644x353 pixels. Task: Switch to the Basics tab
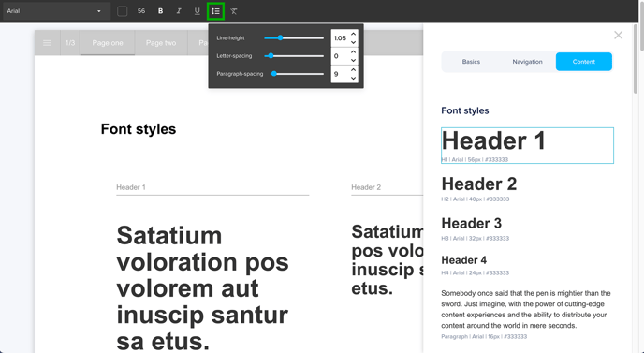[x=471, y=62]
